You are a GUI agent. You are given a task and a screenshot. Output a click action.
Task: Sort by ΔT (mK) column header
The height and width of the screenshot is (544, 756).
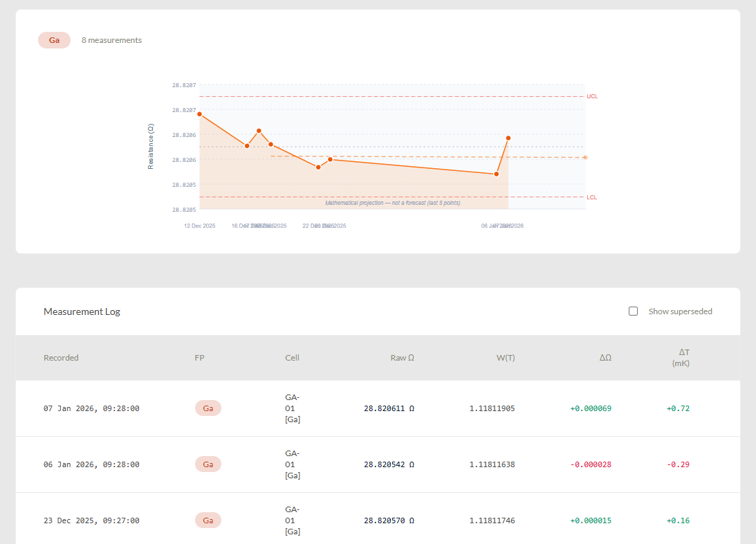tap(681, 357)
